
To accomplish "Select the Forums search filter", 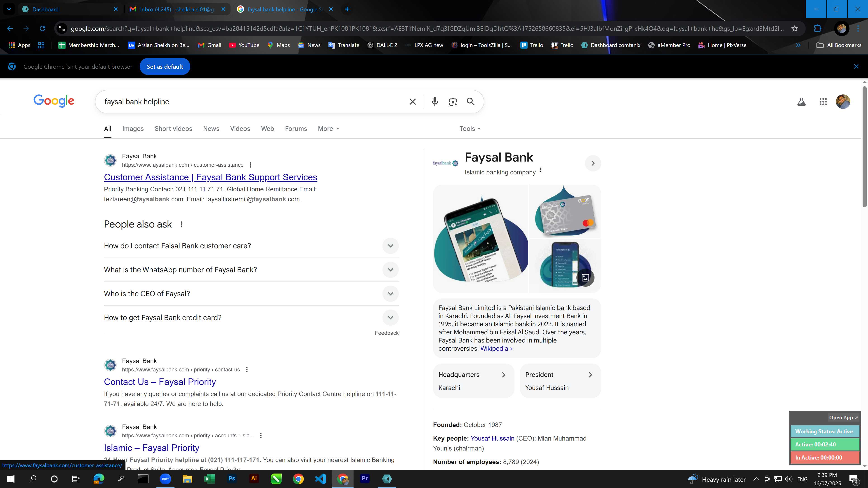I will point(296,129).
